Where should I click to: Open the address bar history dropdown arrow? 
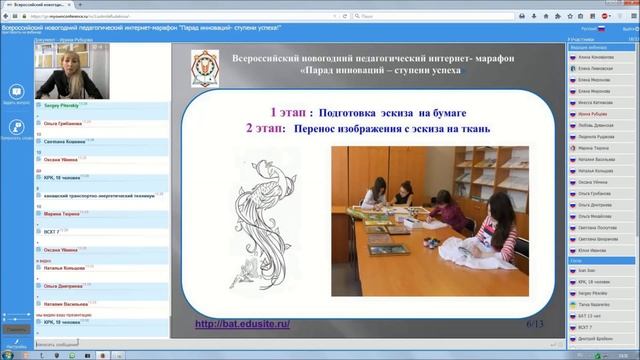coord(335,16)
